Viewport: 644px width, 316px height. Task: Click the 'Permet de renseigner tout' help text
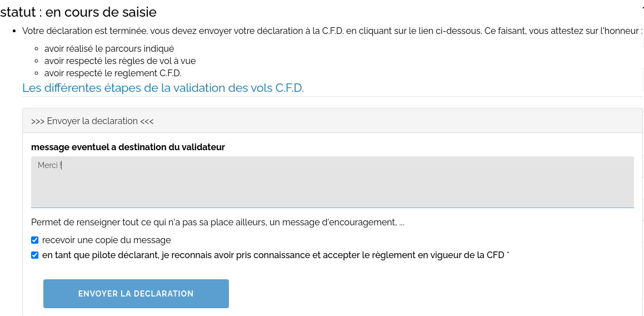click(x=217, y=223)
